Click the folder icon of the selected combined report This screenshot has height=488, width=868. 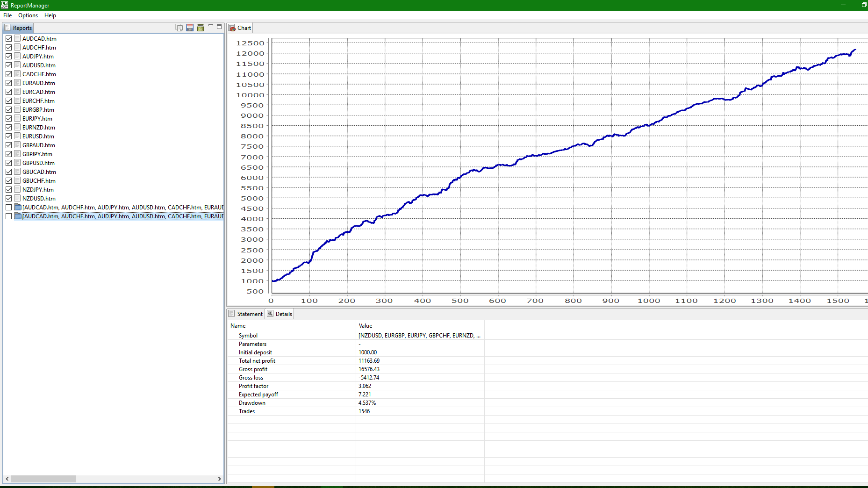(x=18, y=216)
